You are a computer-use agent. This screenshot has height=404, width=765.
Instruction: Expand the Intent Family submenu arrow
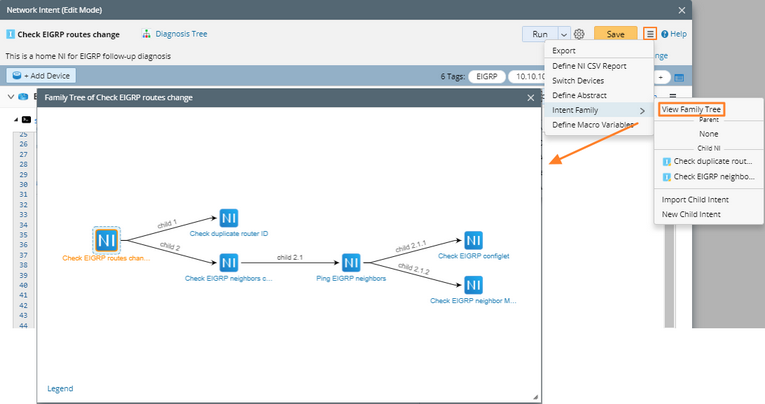(642, 111)
